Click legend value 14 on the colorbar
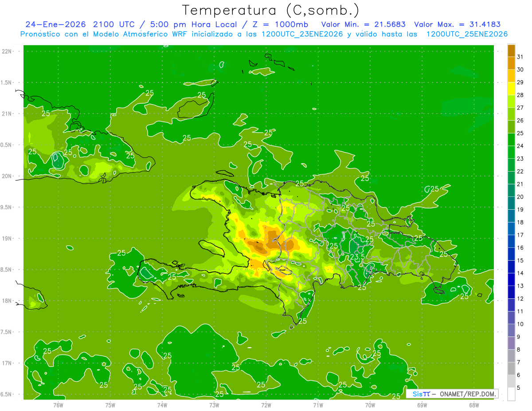Viewport: 532px width, 411px height. 520,273
